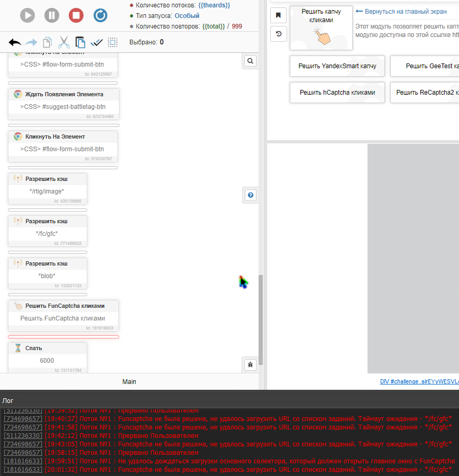Open the recent actions history icon
This screenshot has height=476, width=459.
pos(278,34)
